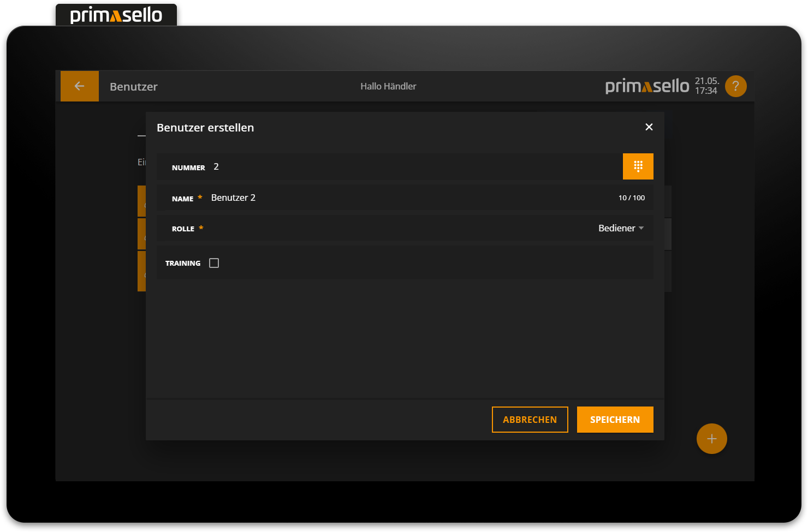Select the Bediener role value
808x532 pixels.
(616, 228)
